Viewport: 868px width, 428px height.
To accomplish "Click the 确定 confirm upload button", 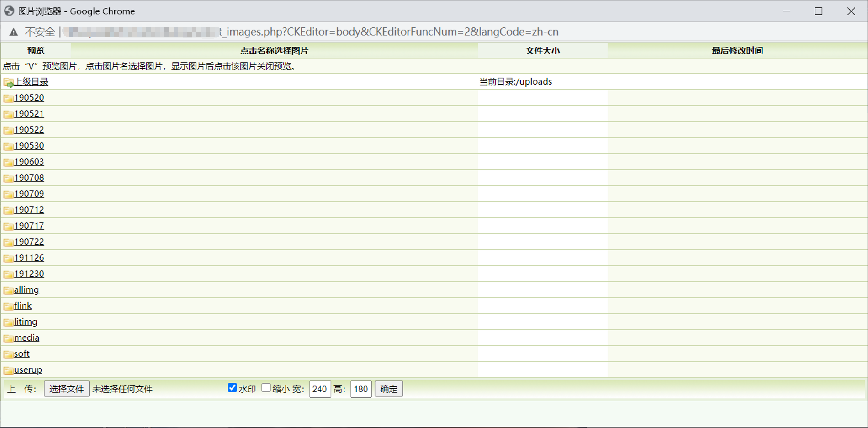I will pyautogui.click(x=389, y=389).
